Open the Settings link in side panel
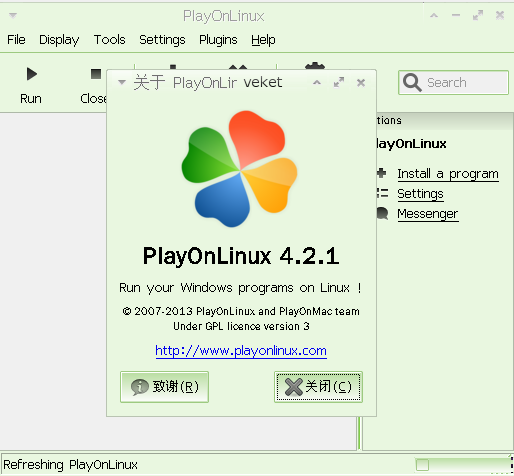The width and height of the screenshot is (514, 476). [x=420, y=194]
